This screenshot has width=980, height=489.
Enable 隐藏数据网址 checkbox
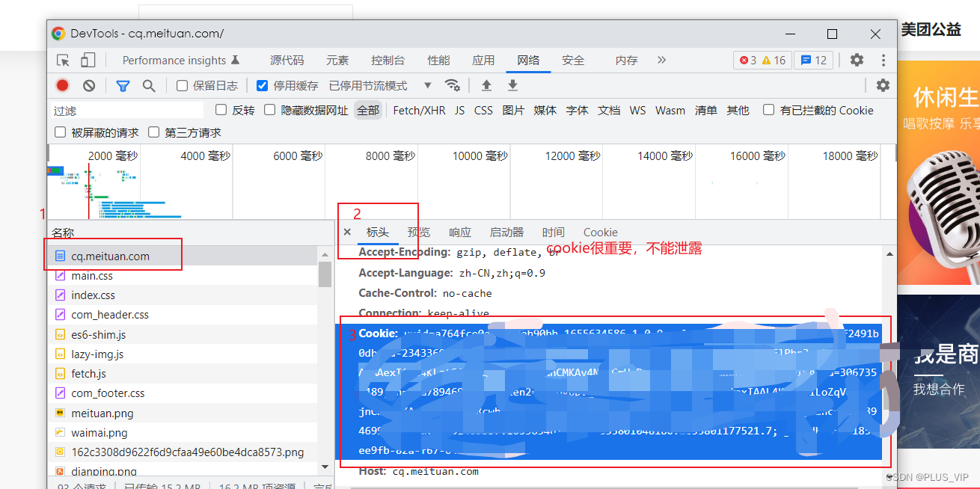pyautogui.click(x=270, y=110)
